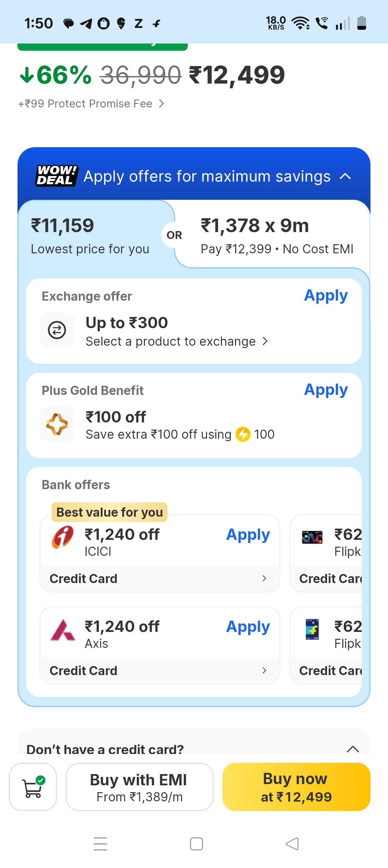Tap the exchange arrows icon

[57, 330]
